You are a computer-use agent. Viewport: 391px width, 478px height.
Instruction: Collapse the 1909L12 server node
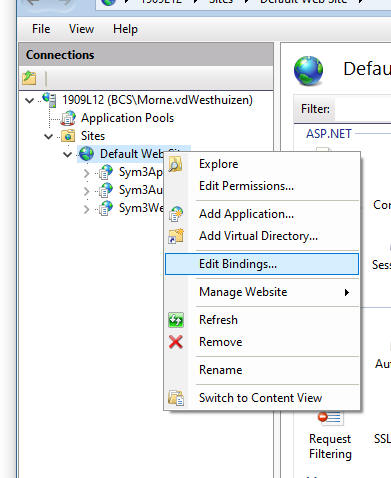click(30, 100)
